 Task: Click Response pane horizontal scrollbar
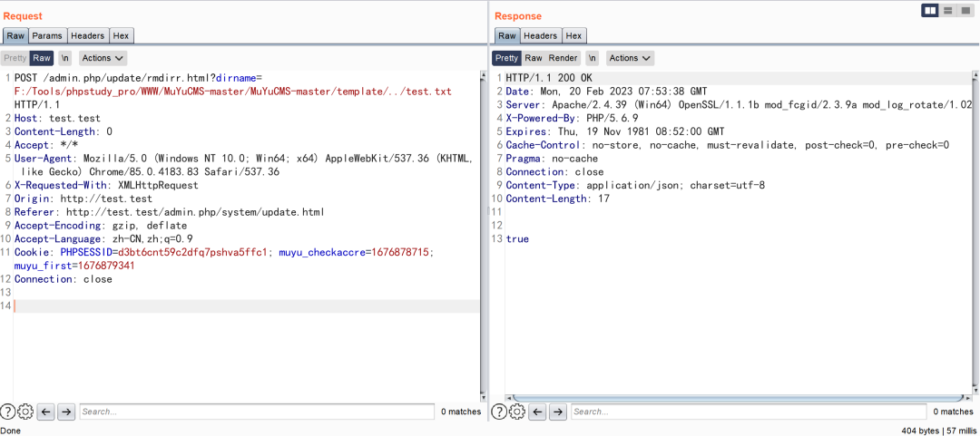[x=738, y=398]
